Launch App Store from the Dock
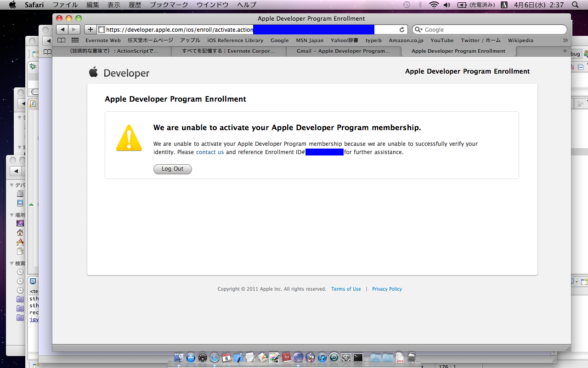This screenshot has height=368, width=588. (191, 357)
